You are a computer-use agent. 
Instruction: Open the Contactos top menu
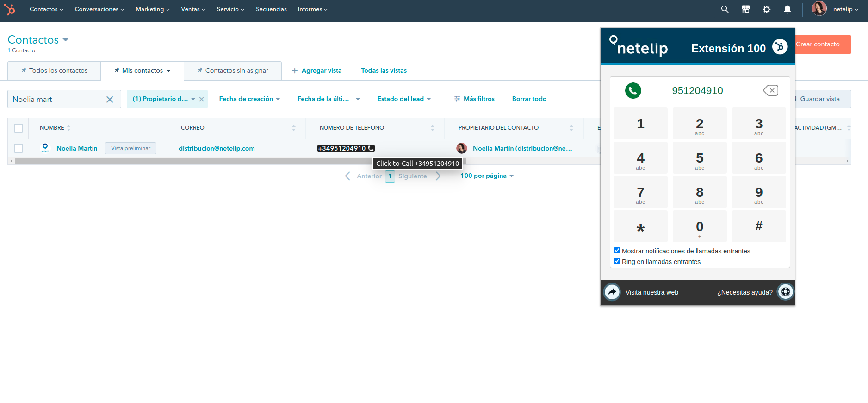(x=46, y=9)
